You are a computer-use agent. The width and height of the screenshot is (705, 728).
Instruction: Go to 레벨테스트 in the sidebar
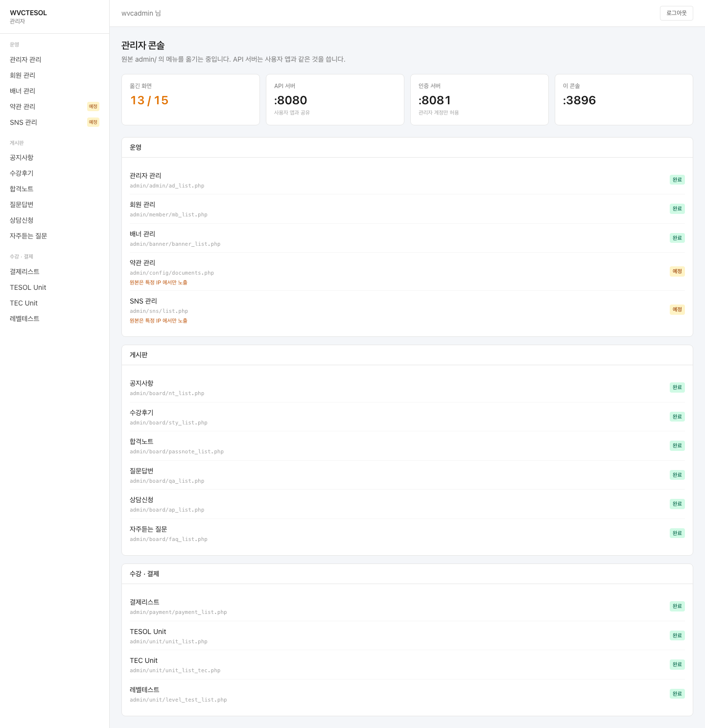[54, 318]
